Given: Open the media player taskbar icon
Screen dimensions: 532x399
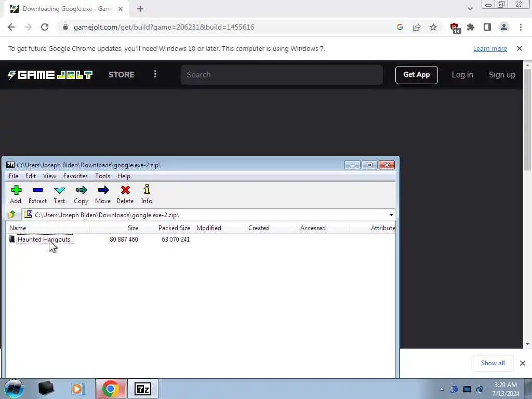Looking at the screenshot, I should (77, 389).
